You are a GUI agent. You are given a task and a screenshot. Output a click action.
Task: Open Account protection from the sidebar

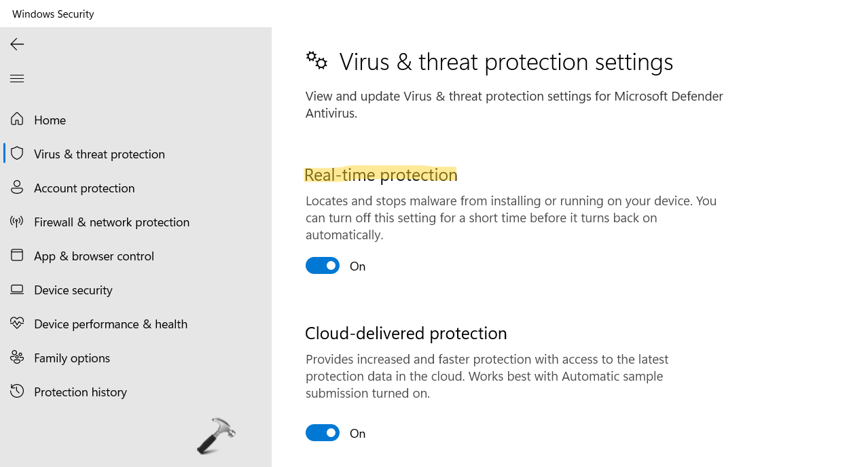(x=84, y=188)
